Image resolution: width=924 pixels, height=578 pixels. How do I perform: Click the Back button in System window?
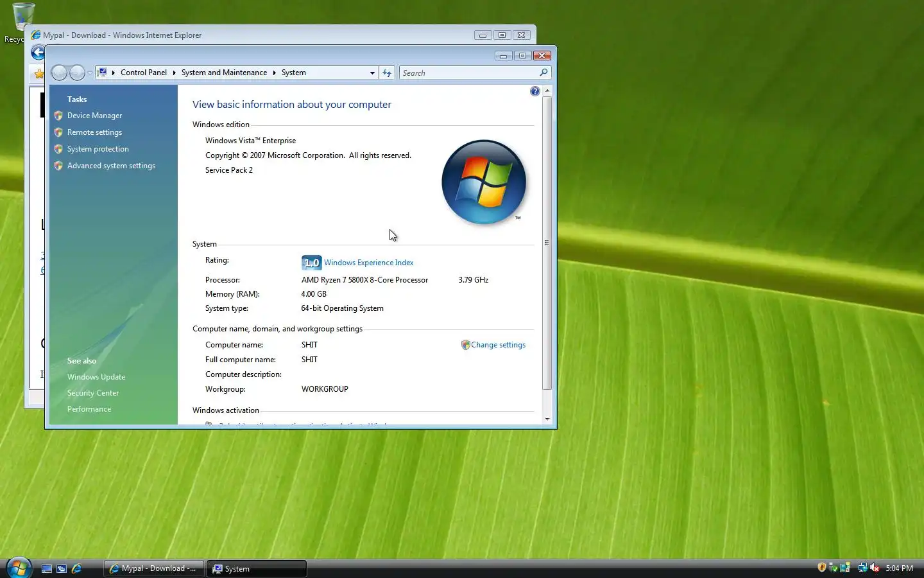point(59,73)
